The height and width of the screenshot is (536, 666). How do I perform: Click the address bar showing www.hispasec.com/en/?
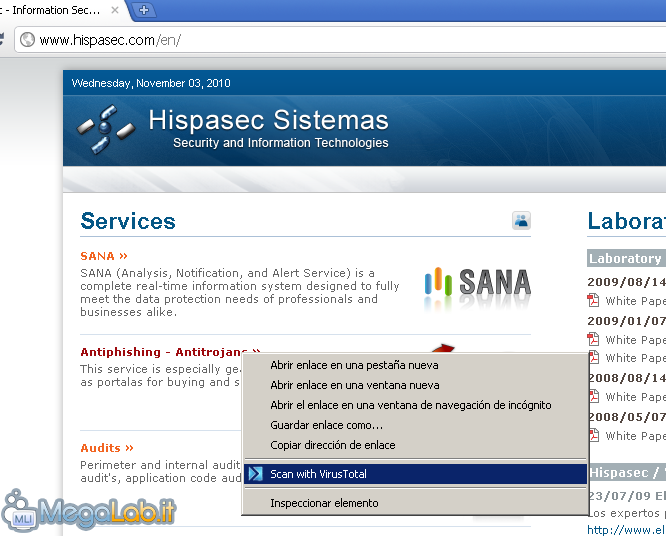[340, 39]
